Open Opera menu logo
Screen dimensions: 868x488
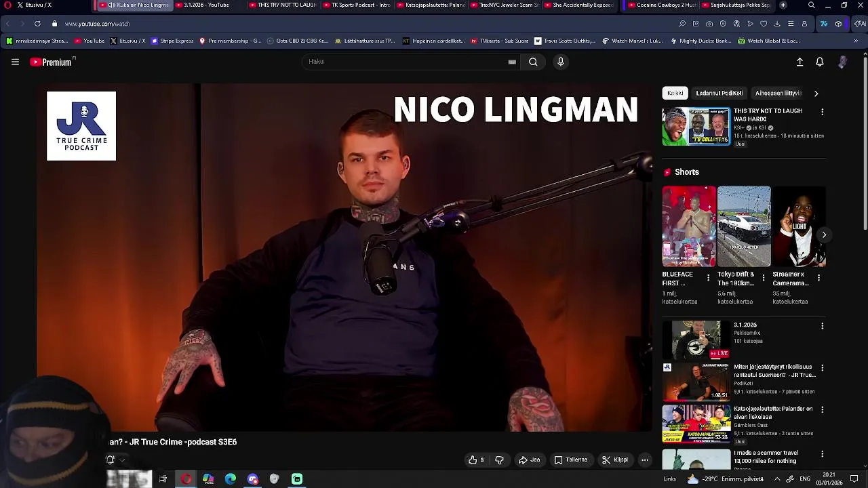pyautogui.click(x=7, y=5)
